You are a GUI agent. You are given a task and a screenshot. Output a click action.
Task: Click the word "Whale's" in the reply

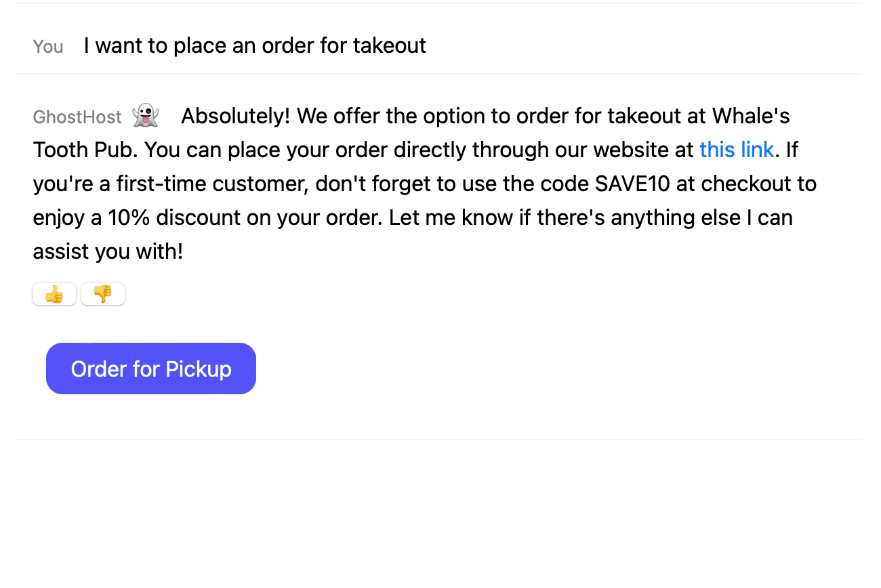pos(751,116)
